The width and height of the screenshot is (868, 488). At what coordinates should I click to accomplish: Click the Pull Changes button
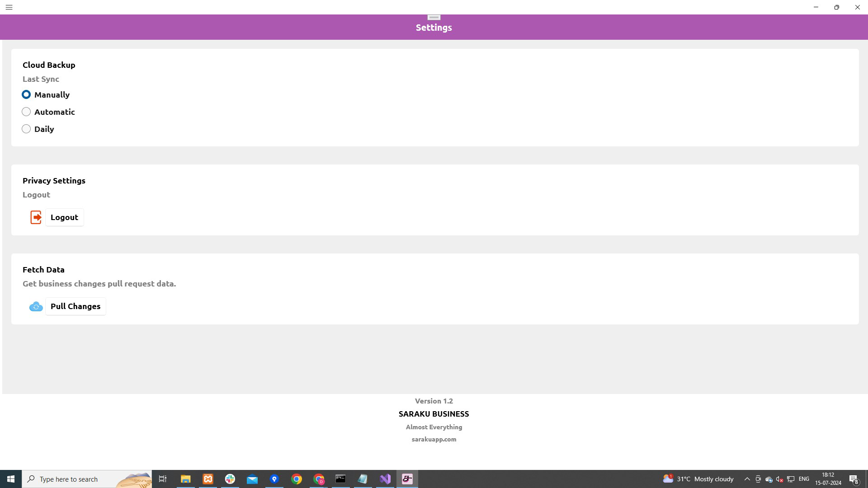click(x=75, y=306)
